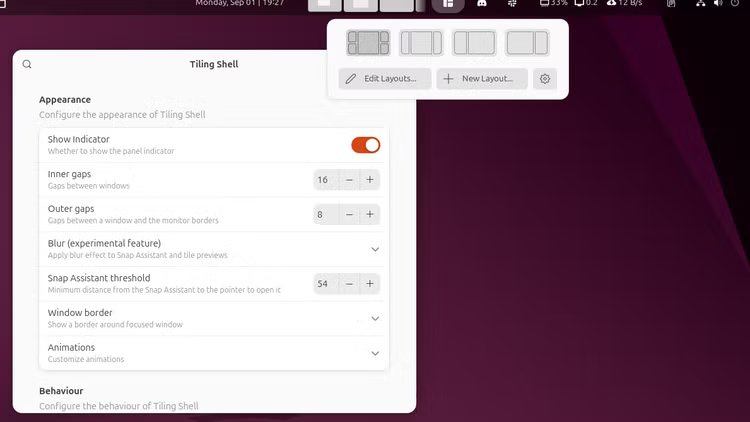The height and width of the screenshot is (422, 750).
Task: Open the date and time Monday, Sep 01 clock
Action: [240, 3]
